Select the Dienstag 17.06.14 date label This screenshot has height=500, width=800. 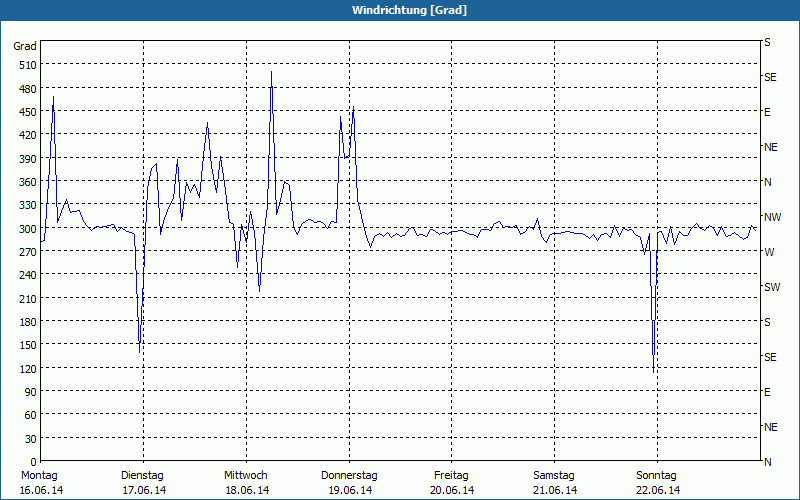(143, 483)
